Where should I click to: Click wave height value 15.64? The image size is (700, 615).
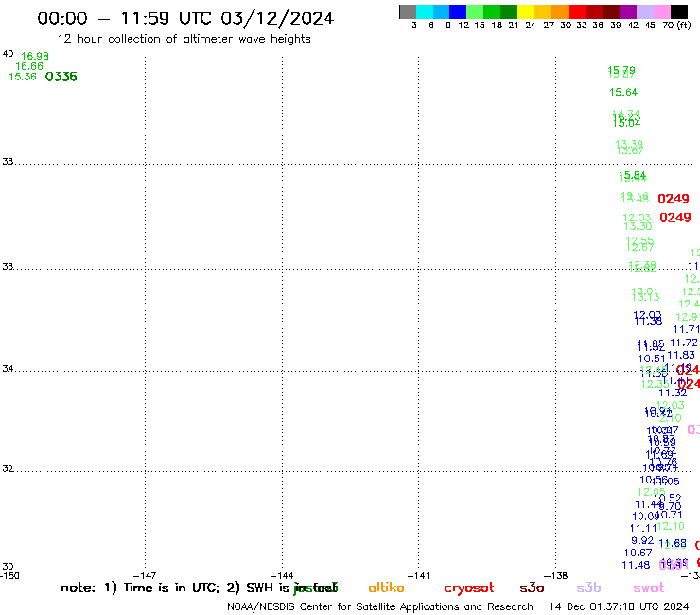pyautogui.click(x=623, y=93)
